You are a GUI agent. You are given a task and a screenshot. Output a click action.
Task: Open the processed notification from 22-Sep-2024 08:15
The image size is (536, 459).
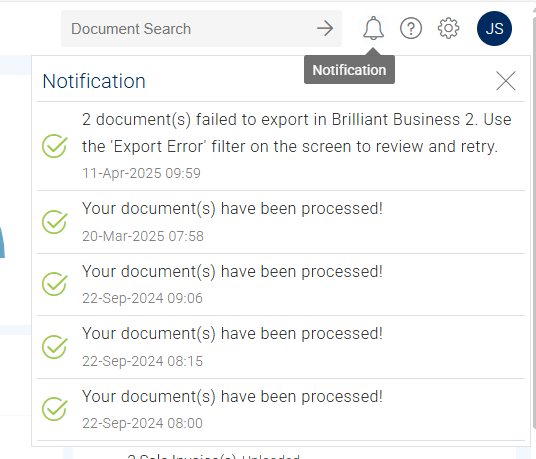point(232,334)
